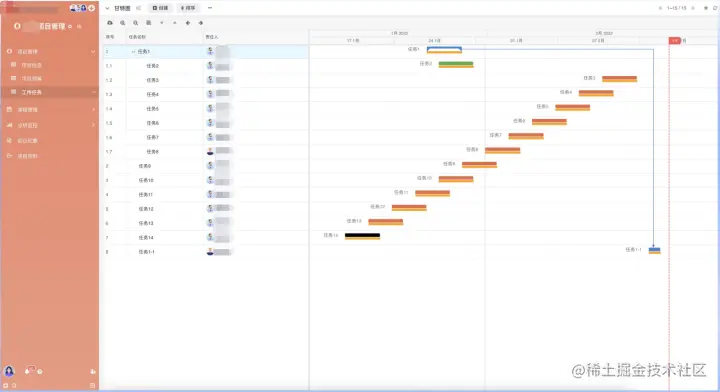Screen dimensions: 720x392
Task: Click the left arrow icon in Gantt toolbar
Action: pos(188,22)
